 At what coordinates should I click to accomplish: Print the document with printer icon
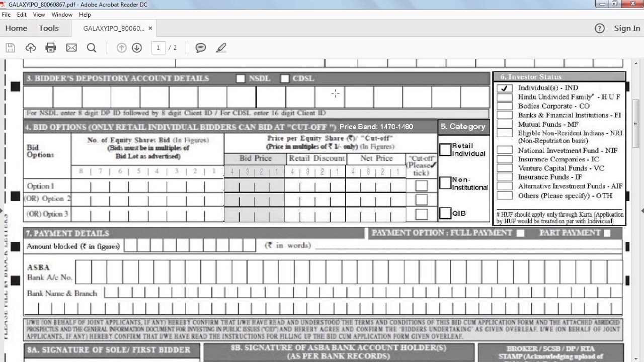pos(51,48)
